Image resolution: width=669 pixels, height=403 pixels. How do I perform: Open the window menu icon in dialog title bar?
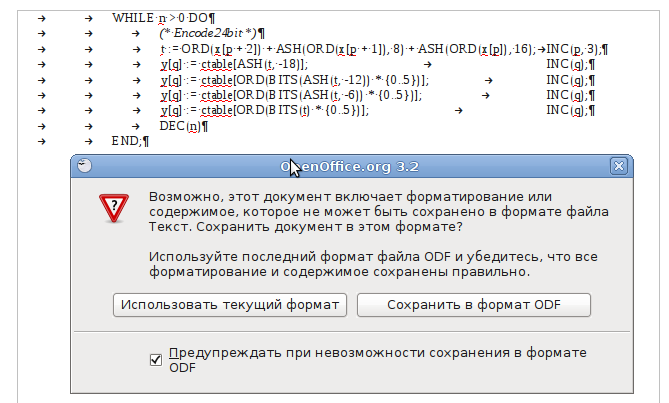click(84, 166)
